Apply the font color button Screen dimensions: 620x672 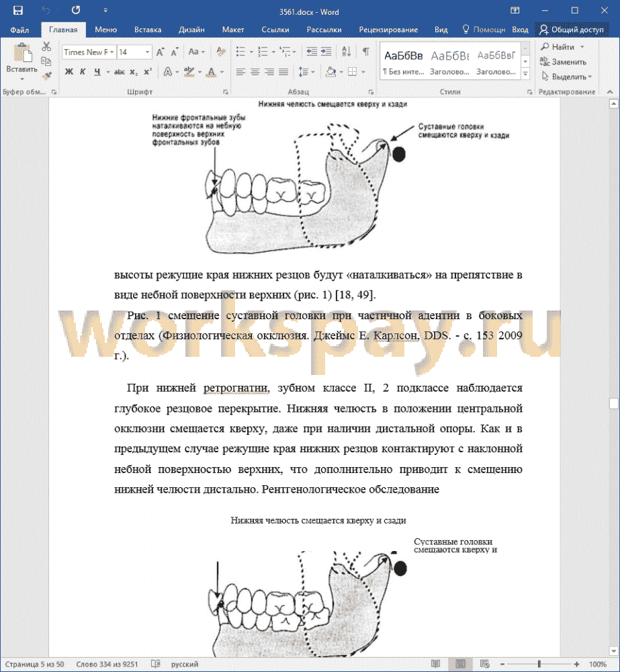tap(212, 72)
